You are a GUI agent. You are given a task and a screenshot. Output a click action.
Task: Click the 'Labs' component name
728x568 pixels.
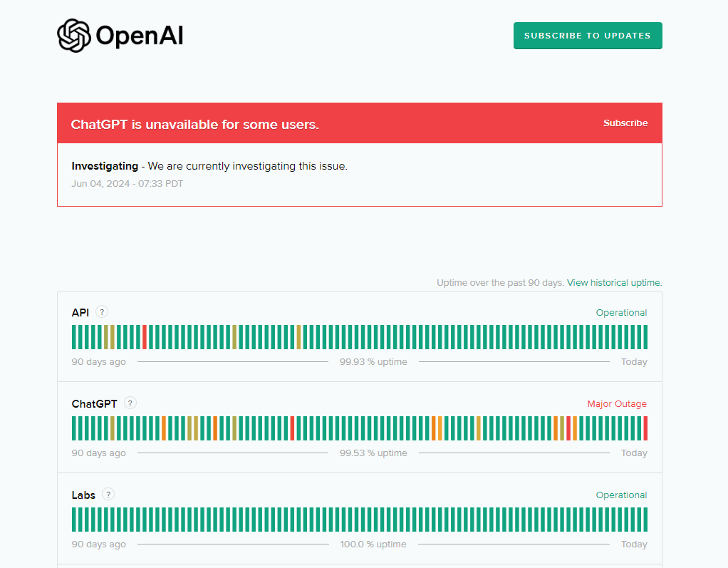tap(83, 495)
